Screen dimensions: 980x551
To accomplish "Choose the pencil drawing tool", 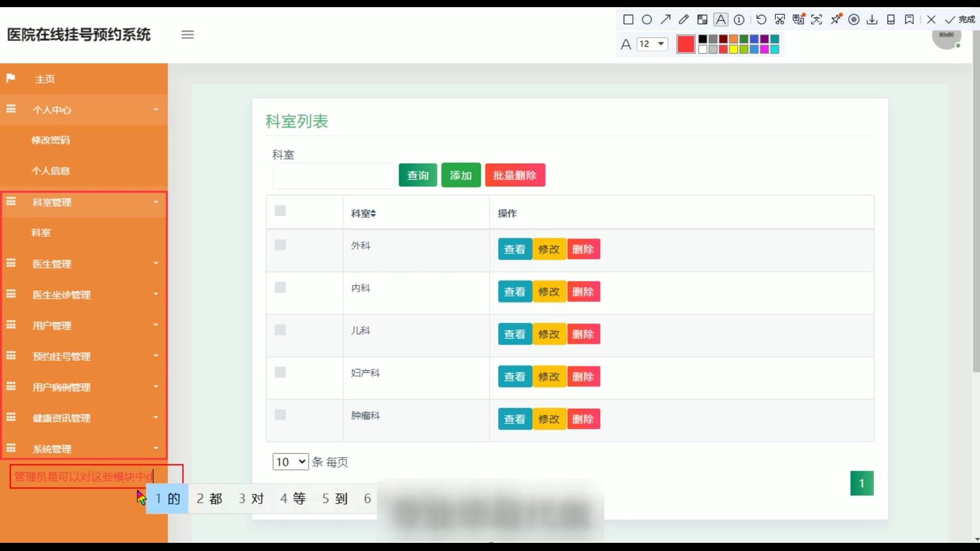I will (683, 19).
